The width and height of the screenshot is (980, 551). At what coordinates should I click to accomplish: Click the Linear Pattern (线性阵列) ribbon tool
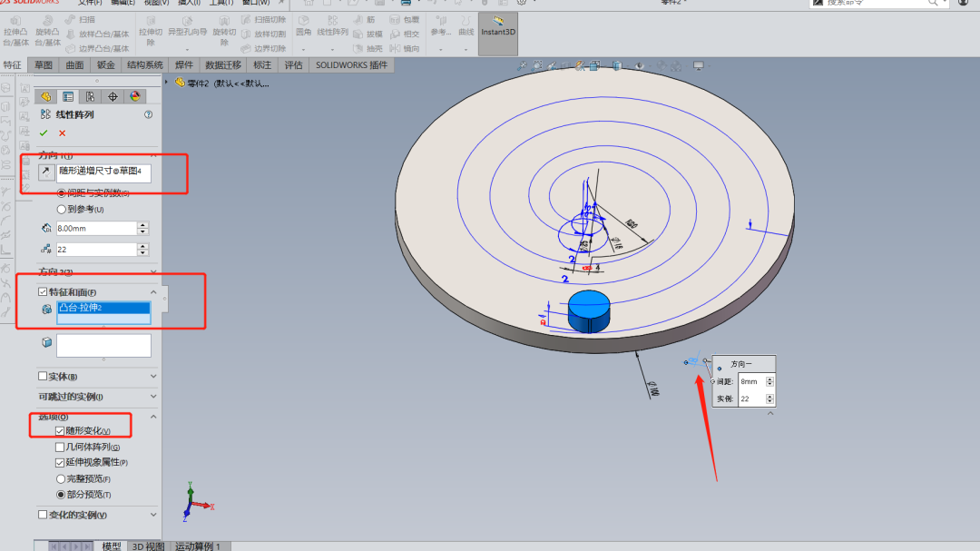pyautogui.click(x=332, y=26)
